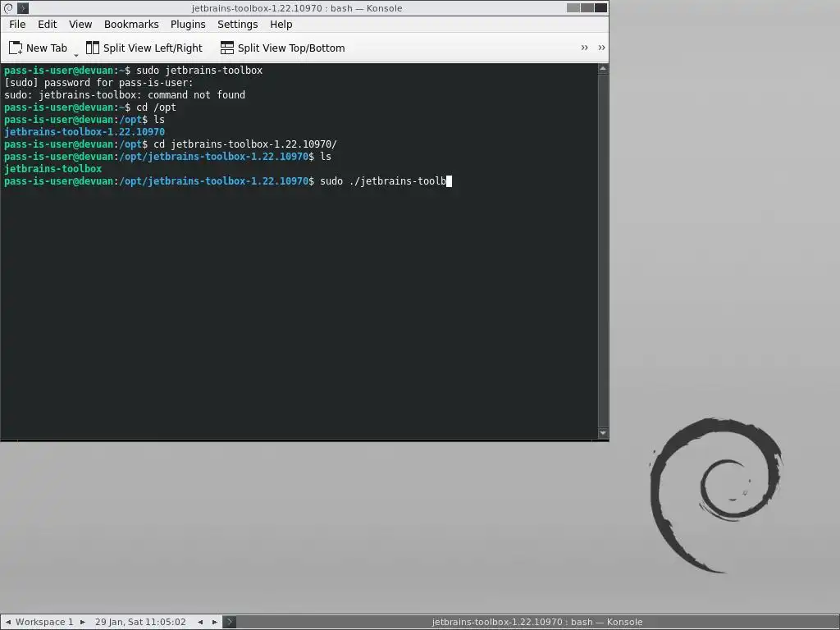840x630 pixels.
Task: Split the view Top/Bottom
Action: point(282,48)
